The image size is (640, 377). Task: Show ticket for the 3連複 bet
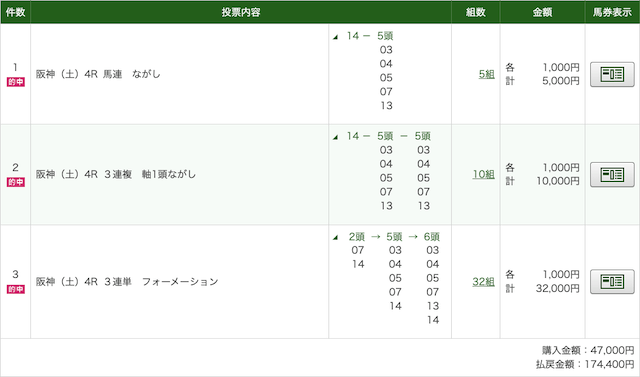(x=612, y=175)
